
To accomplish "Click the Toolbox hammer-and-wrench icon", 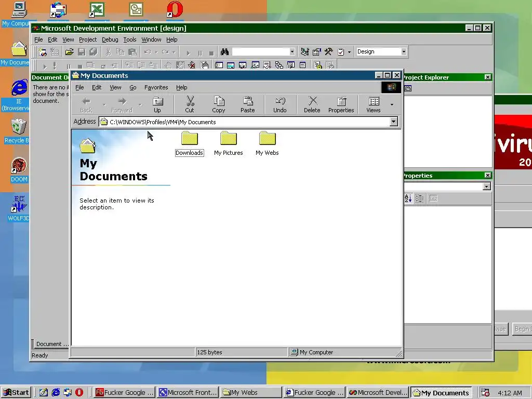I will pyautogui.click(x=328, y=52).
